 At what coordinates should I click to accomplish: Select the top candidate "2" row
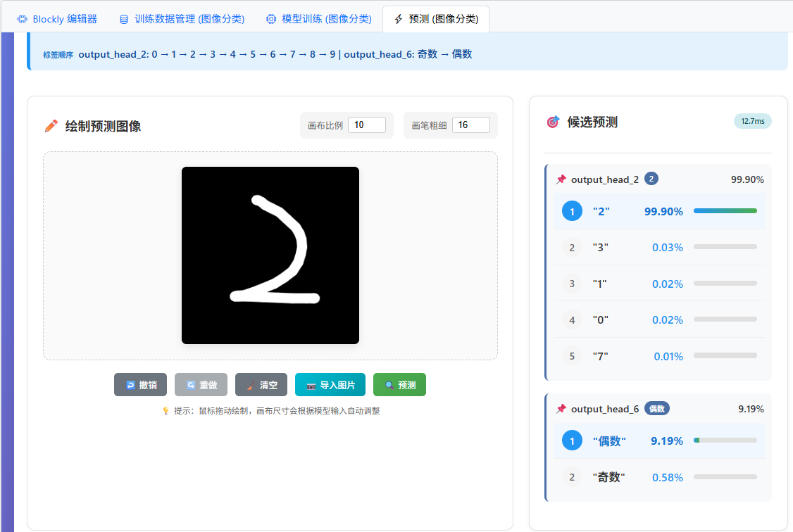(659, 211)
